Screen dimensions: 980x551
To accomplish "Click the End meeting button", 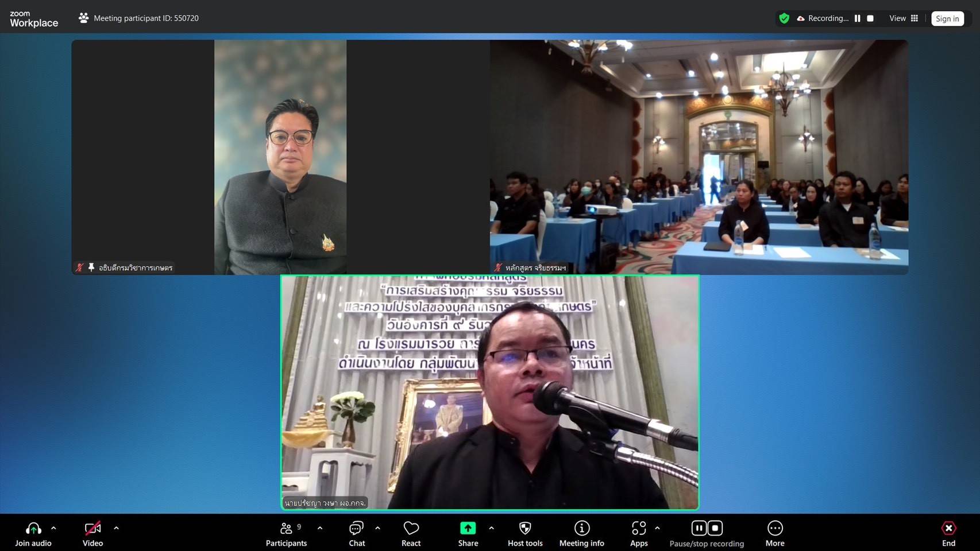I will pyautogui.click(x=948, y=533).
